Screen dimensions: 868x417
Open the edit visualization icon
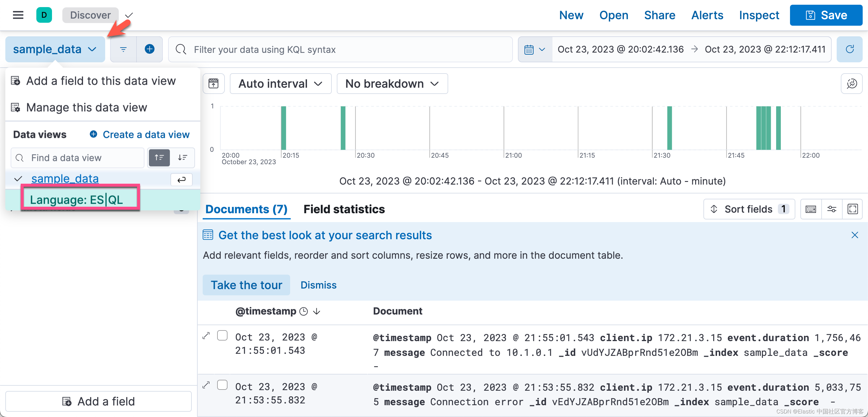coord(851,84)
